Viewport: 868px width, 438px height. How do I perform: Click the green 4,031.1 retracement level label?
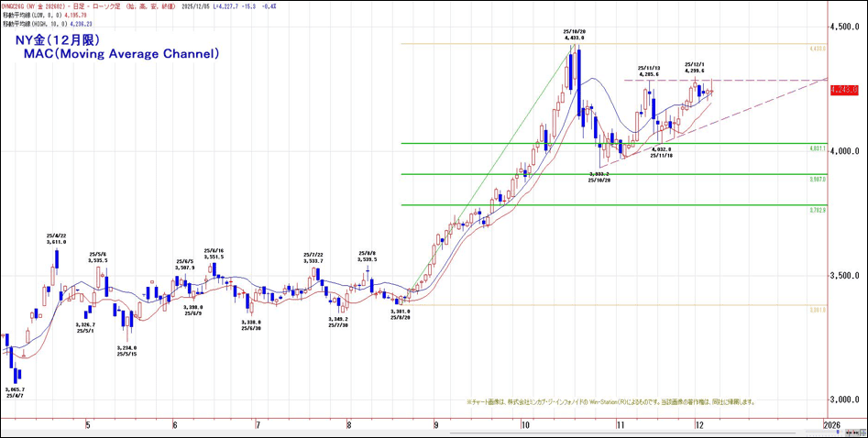pos(818,148)
